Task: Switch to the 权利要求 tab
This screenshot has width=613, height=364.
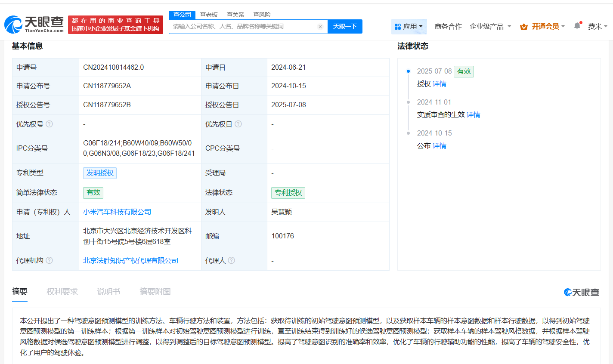Action: (62, 292)
